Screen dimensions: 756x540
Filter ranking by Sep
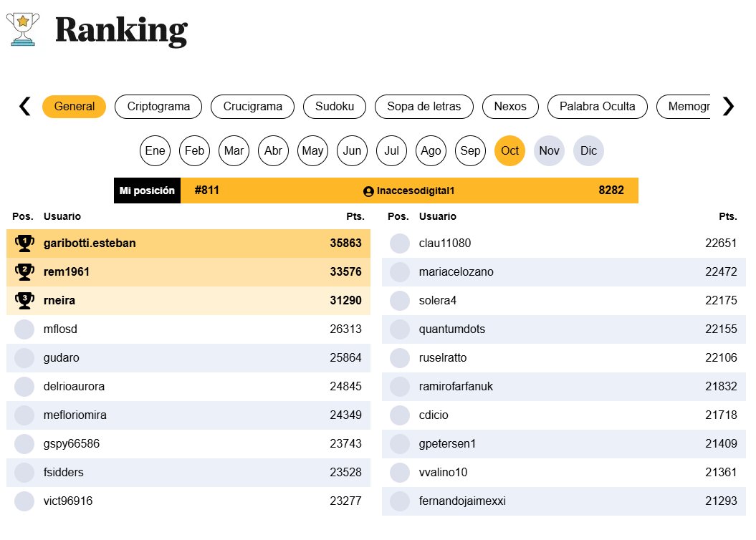470,151
